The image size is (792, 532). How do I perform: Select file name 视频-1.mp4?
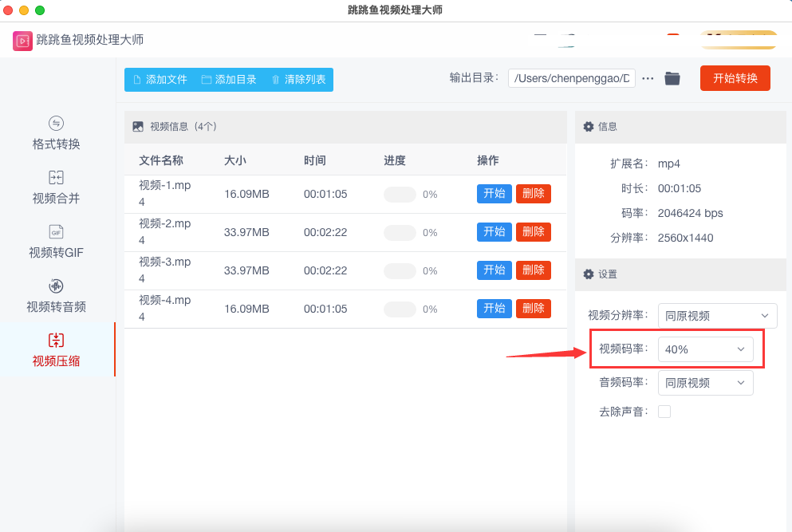(x=164, y=194)
